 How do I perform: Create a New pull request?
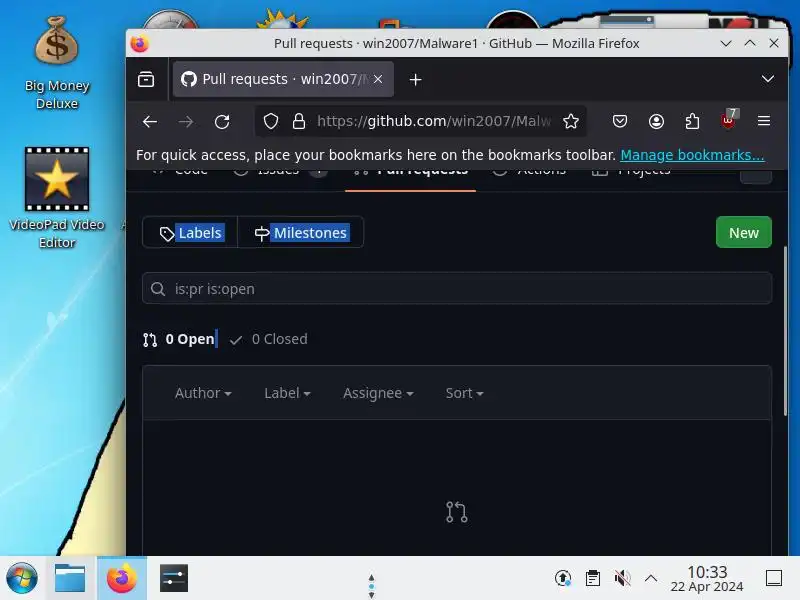743,233
